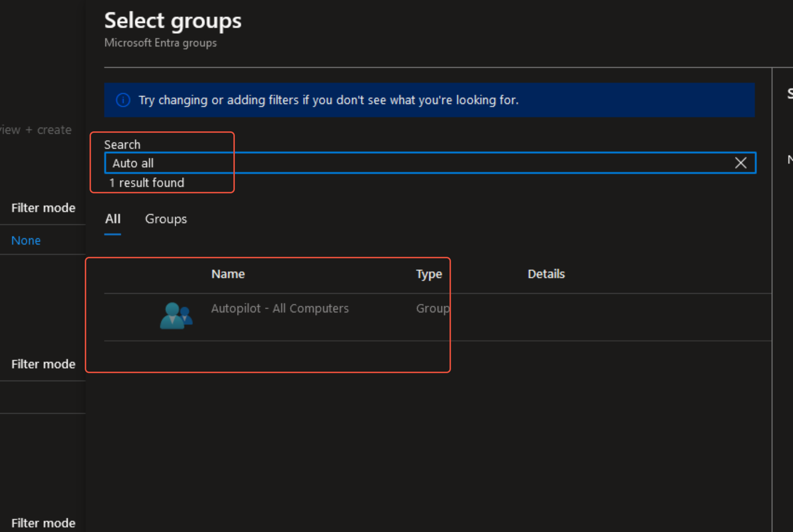Click the Details column header
This screenshot has width=793, height=532.
point(546,274)
